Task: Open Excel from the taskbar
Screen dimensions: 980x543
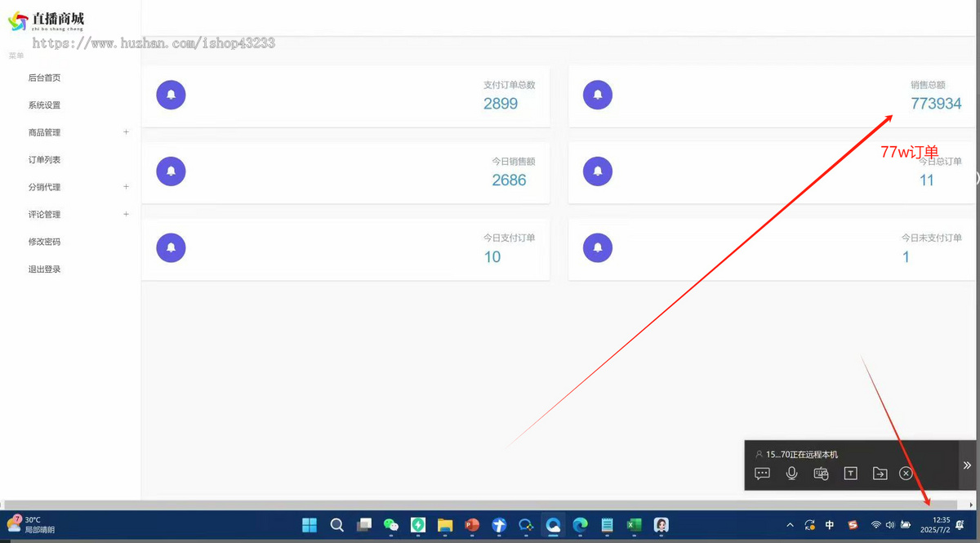Action: [x=635, y=525]
